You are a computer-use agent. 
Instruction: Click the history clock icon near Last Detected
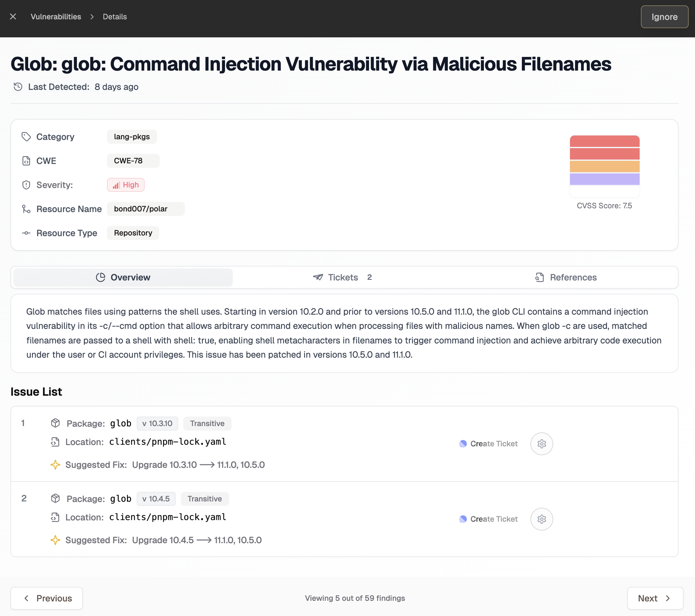tap(18, 87)
